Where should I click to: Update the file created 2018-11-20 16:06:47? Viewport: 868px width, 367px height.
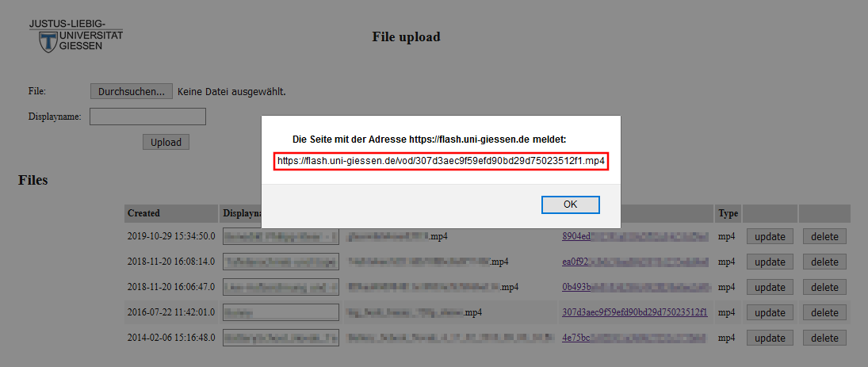770,287
